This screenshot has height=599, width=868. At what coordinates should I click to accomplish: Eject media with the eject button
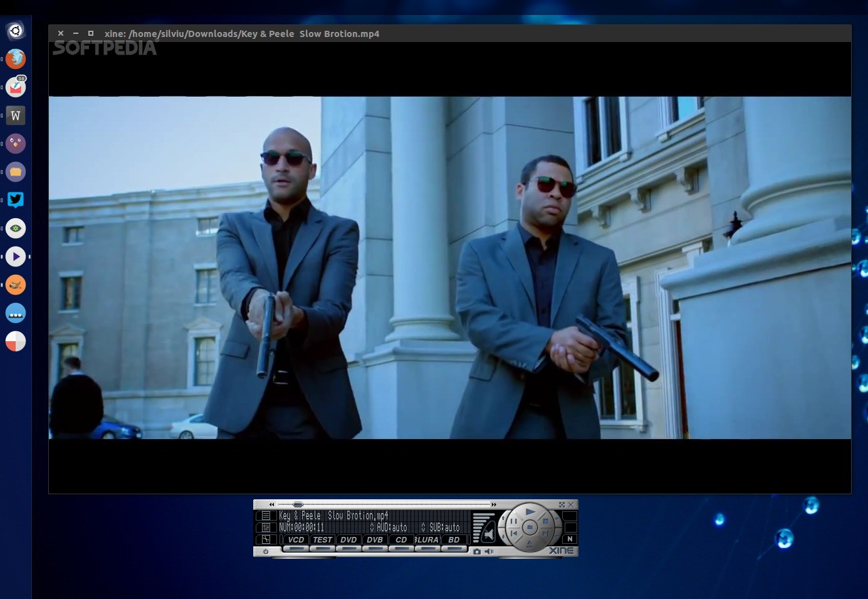click(530, 543)
